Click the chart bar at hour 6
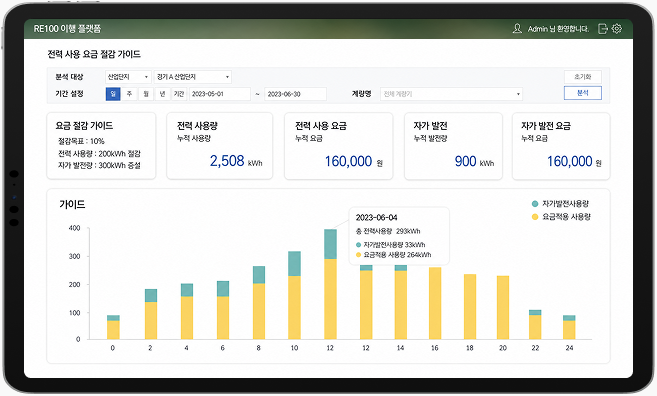This screenshot has width=657, height=396. tap(223, 310)
